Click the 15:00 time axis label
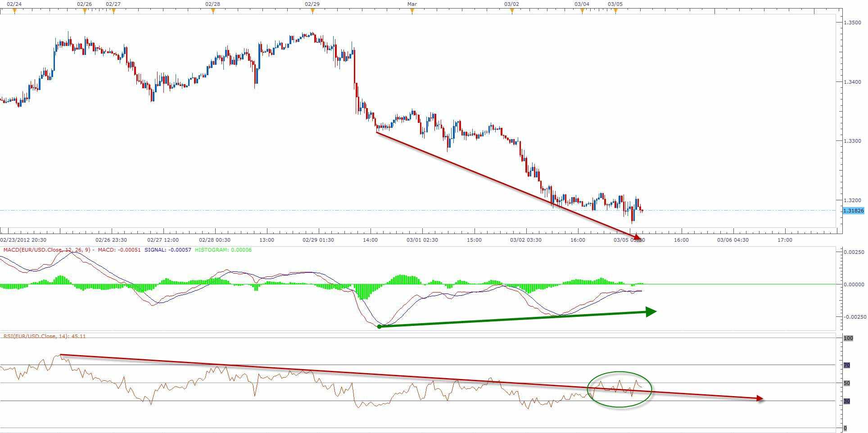 click(474, 240)
